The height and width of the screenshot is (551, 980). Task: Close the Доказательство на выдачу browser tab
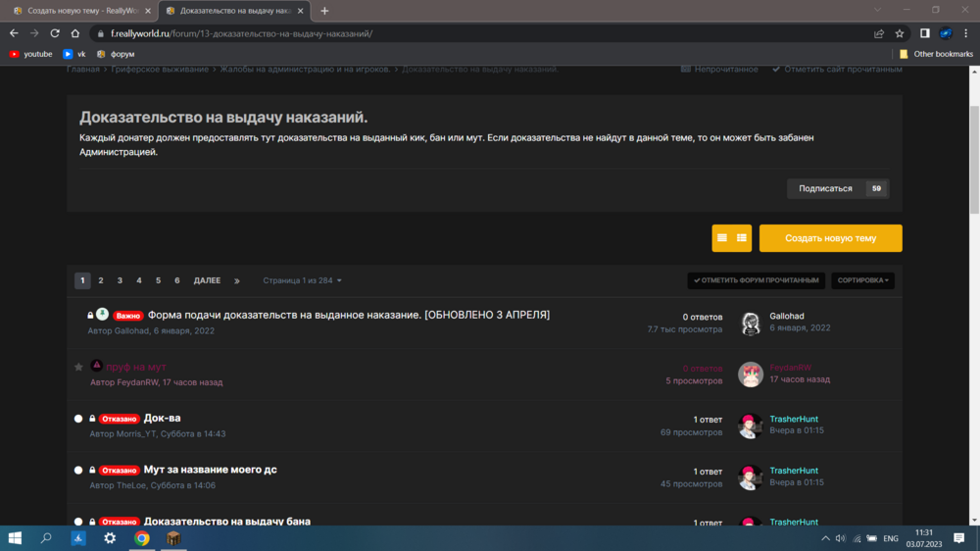[301, 11]
